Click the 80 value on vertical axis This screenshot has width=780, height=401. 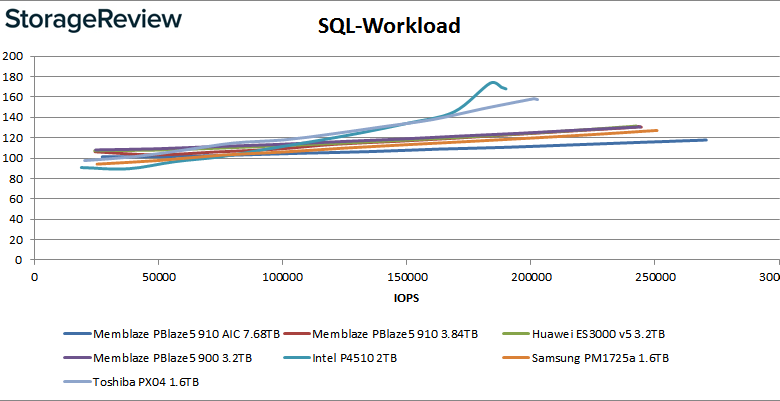tap(16, 178)
